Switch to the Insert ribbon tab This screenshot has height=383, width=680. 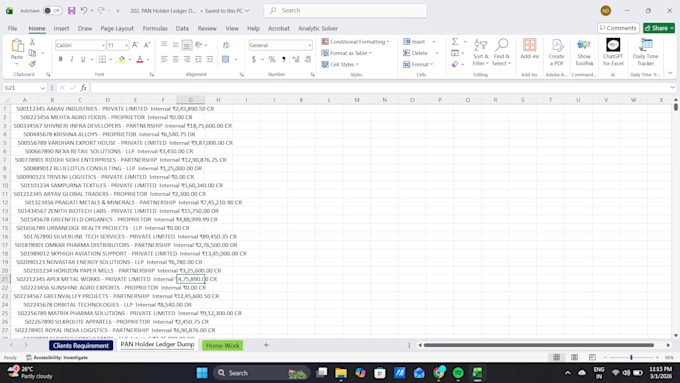61,28
